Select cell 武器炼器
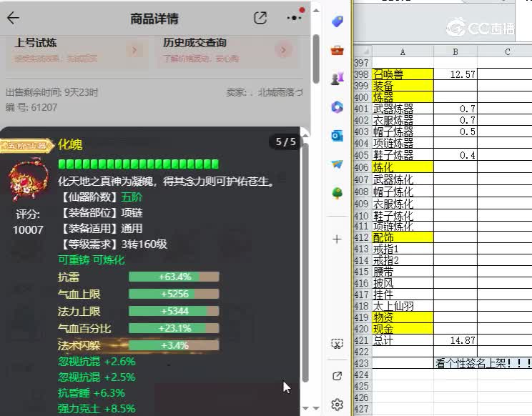The height and width of the screenshot is (416, 532). coord(403,109)
